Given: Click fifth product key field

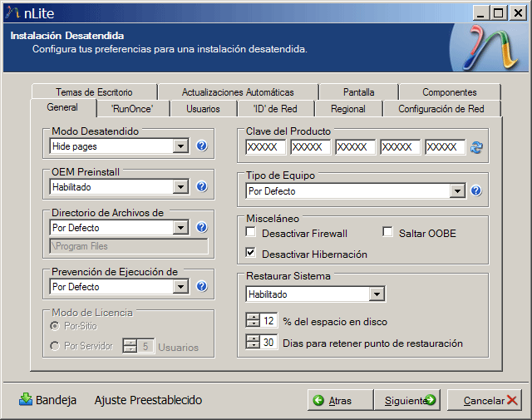Looking at the screenshot, I should tap(445, 147).
